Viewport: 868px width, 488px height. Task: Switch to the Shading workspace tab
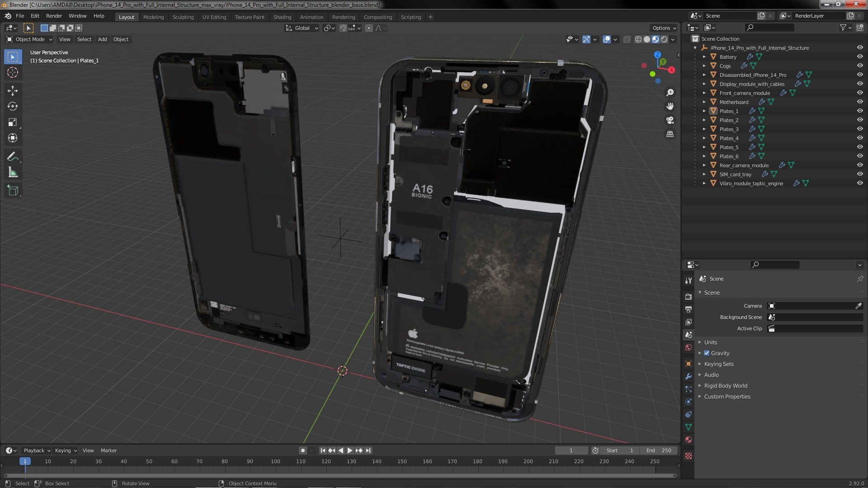[x=282, y=17]
